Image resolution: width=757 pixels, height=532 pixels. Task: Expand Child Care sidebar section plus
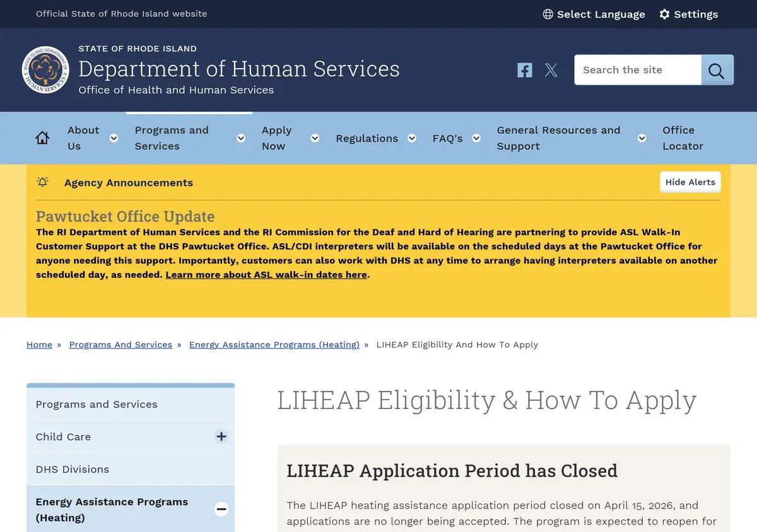[221, 436]
